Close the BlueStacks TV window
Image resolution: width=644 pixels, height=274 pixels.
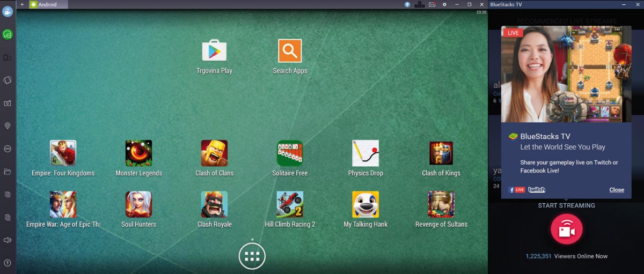[x=638, y=4]
